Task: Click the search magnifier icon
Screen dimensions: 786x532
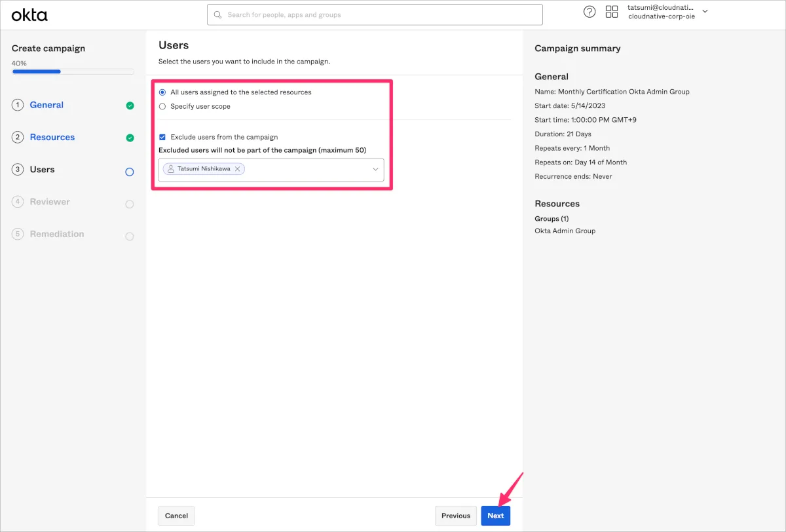Action: coord(219,14)
